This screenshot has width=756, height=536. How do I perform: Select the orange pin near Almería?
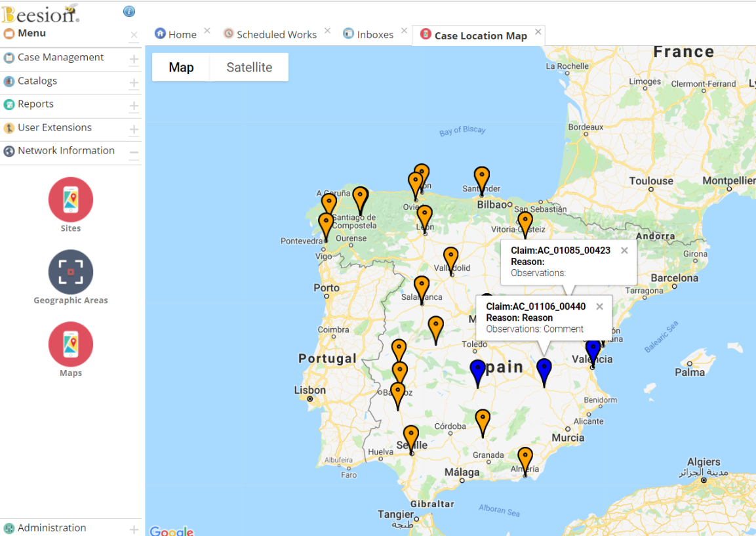525,459
